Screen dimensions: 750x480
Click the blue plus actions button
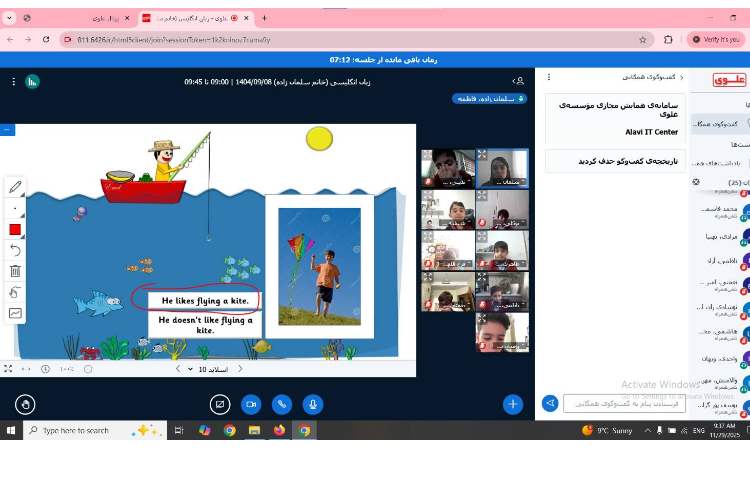pos(513,404)
